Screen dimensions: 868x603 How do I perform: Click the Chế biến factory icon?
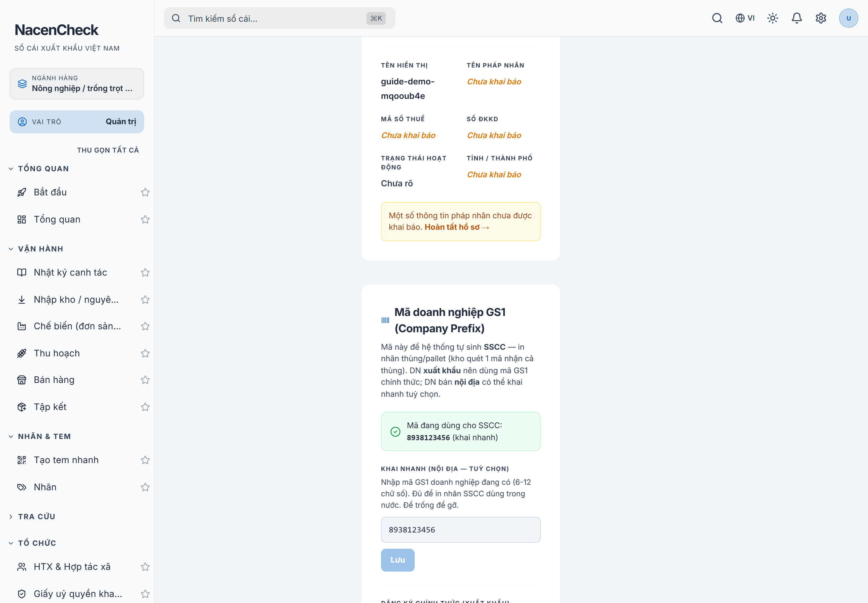[x=22, y=326]
